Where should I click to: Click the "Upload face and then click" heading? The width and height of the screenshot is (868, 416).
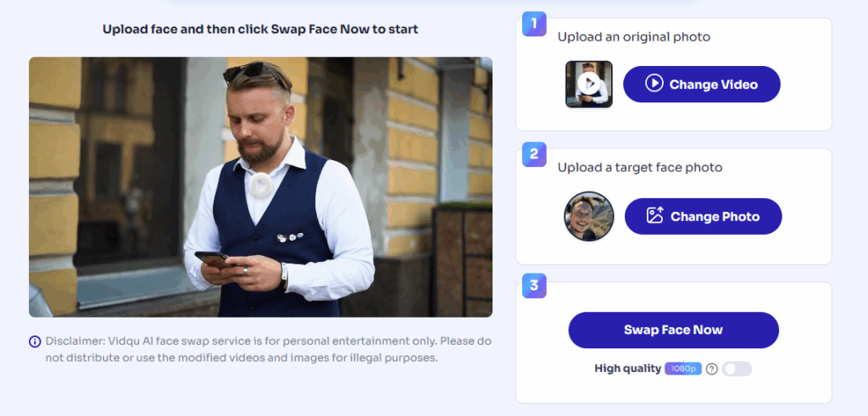pos(260,30)
